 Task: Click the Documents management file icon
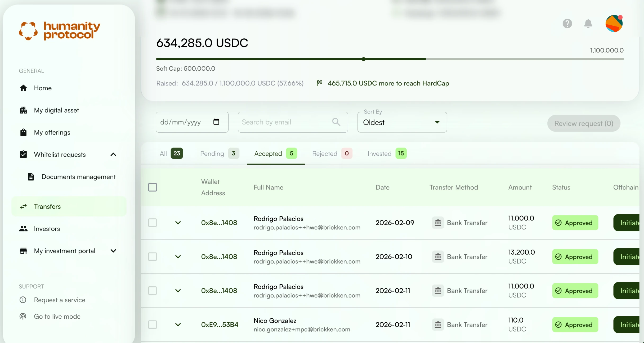coord(31,177)
